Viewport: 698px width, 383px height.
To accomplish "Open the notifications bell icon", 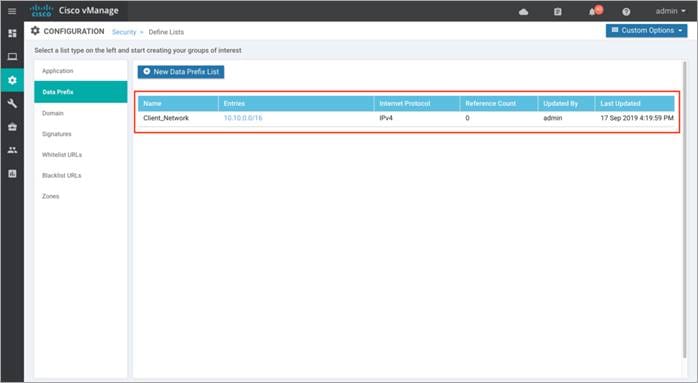I will pos(592,12).
